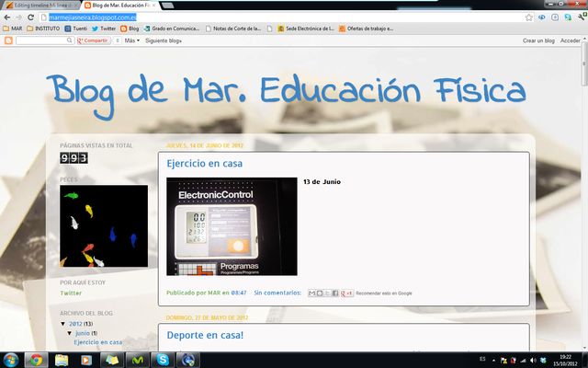Open the Movistar taskbar icon
The width and height of the screenshot is (588, 368).
137,361
